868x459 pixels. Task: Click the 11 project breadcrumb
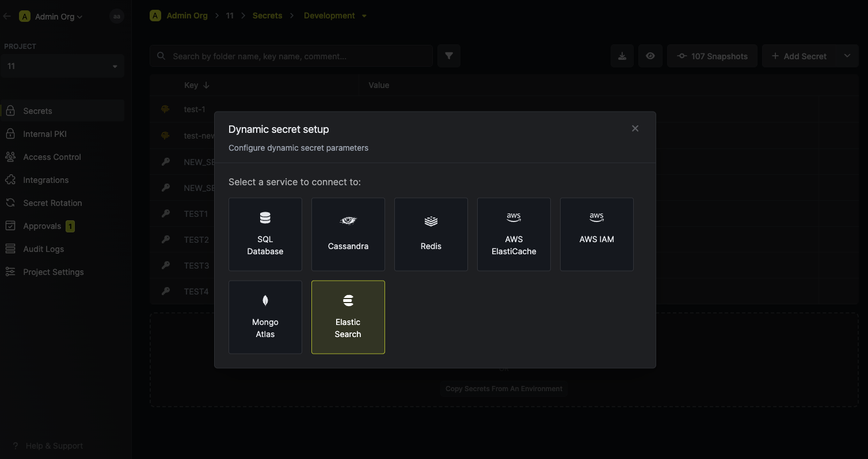point(230,16)
